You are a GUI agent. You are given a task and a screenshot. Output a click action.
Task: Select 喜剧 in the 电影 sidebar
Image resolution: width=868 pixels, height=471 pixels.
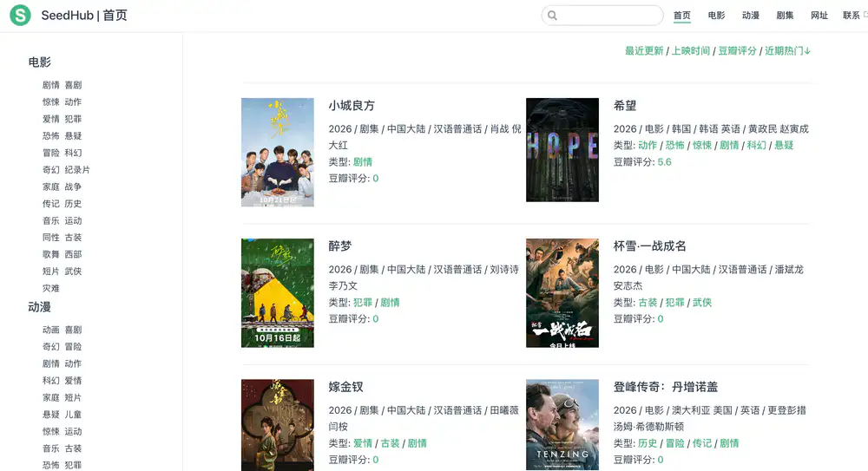(x=73, y=85)
